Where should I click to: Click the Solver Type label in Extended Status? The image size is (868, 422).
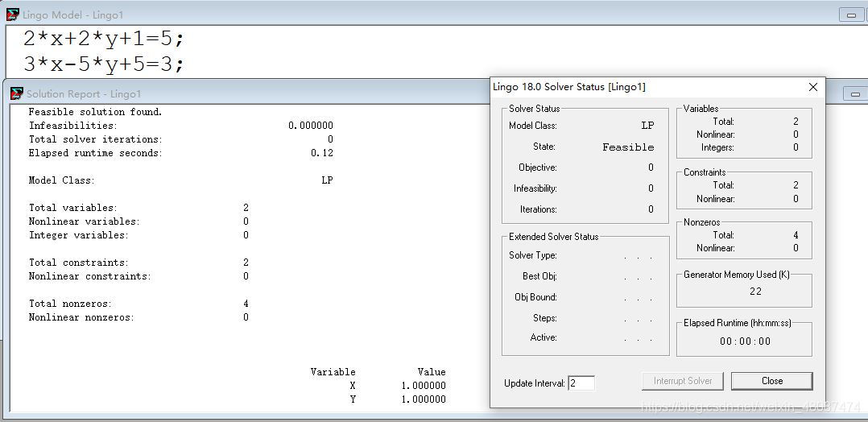pyautogui.click(x=532, y=255)
